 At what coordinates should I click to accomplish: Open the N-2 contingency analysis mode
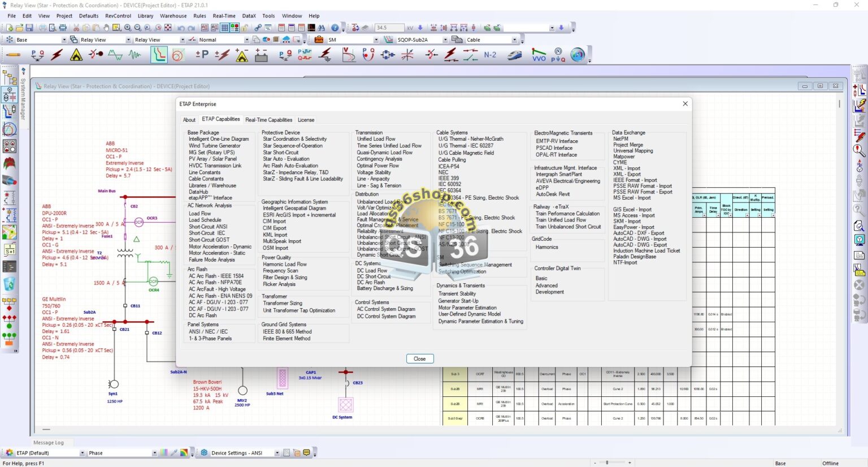coord(490,55)
